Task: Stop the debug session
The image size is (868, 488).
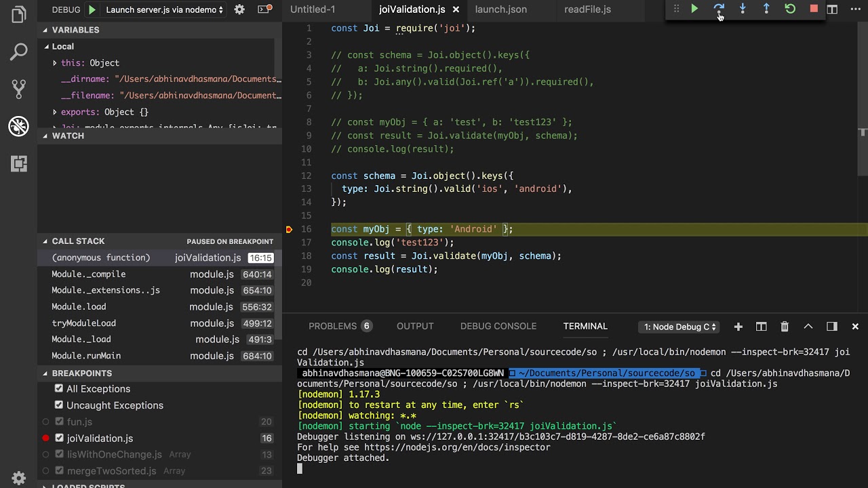Action: click(814, 9)
